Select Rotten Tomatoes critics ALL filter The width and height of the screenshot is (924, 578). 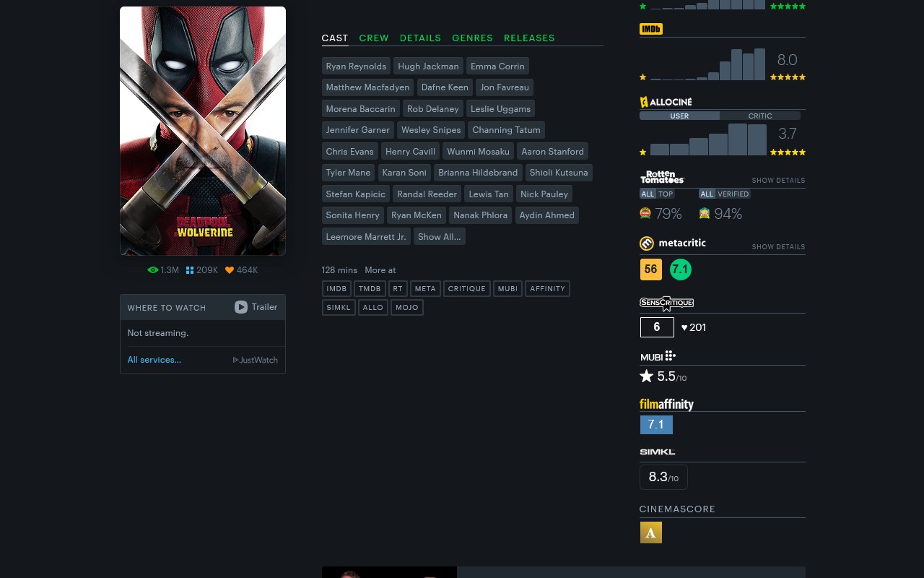(x=648, y=194)
